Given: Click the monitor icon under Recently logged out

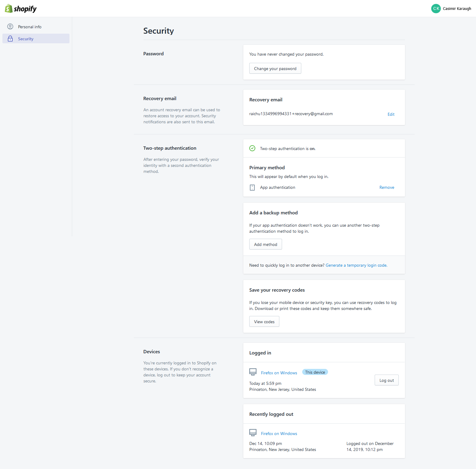Looking at the screenshot, I should [253, 433].
